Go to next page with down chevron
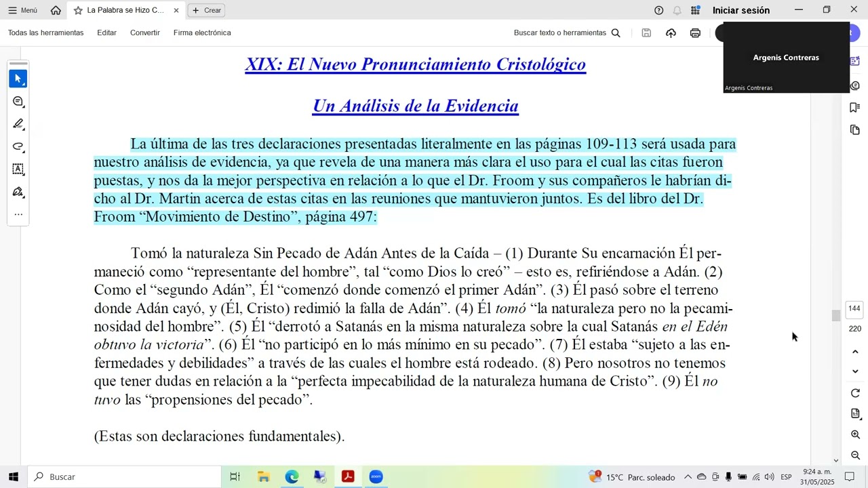The width and height of the screenshot is (868, 488). click(x=855, y=371)
